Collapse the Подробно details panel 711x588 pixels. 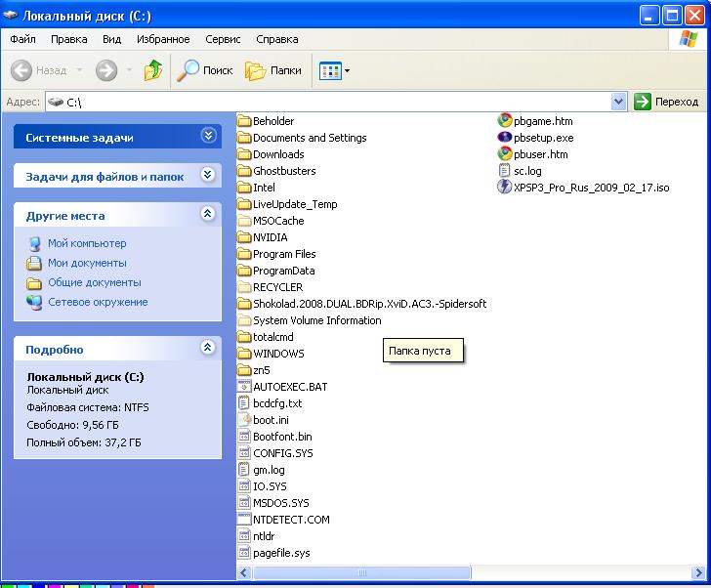[207, 348]
